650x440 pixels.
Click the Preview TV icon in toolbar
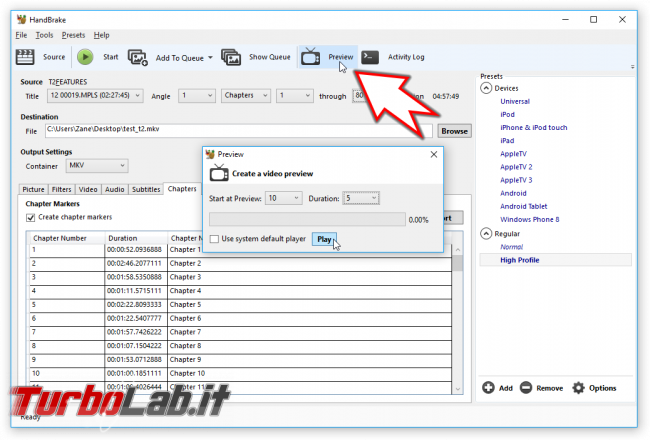pyautogui.click(x=310, y=57)
